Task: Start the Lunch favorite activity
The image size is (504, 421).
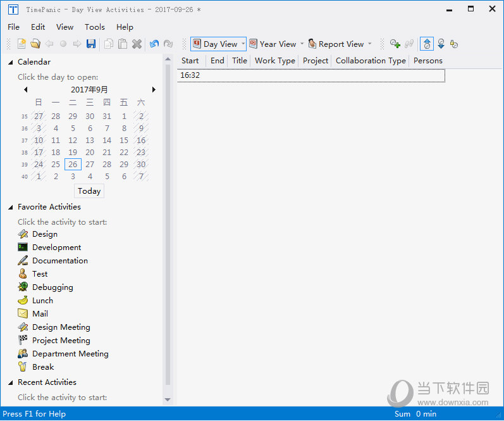Action: click(x=35, y=300)
